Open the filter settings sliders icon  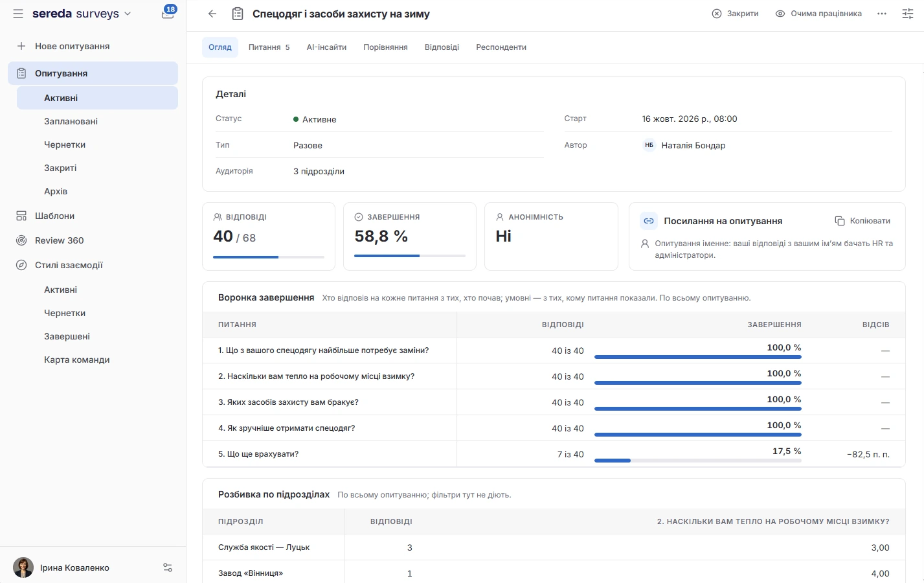tap(908, 14)
